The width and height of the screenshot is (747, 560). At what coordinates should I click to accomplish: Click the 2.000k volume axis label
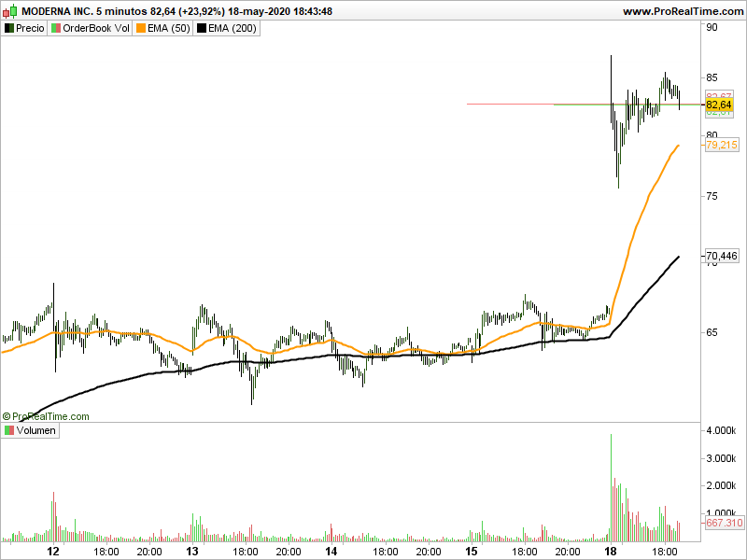click(x=721, y=485)
